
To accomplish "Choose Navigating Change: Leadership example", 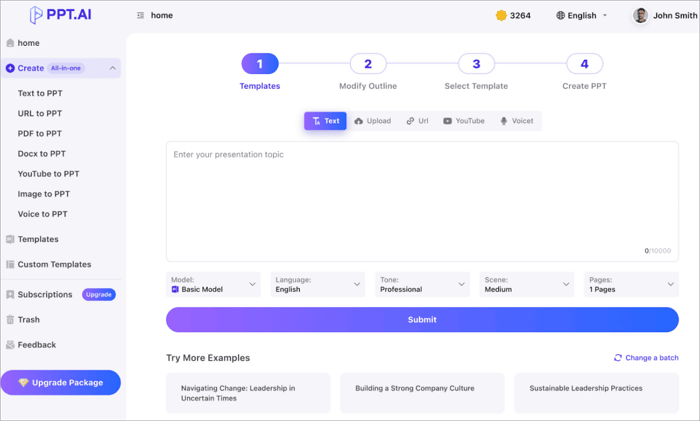I will (248, 393).
